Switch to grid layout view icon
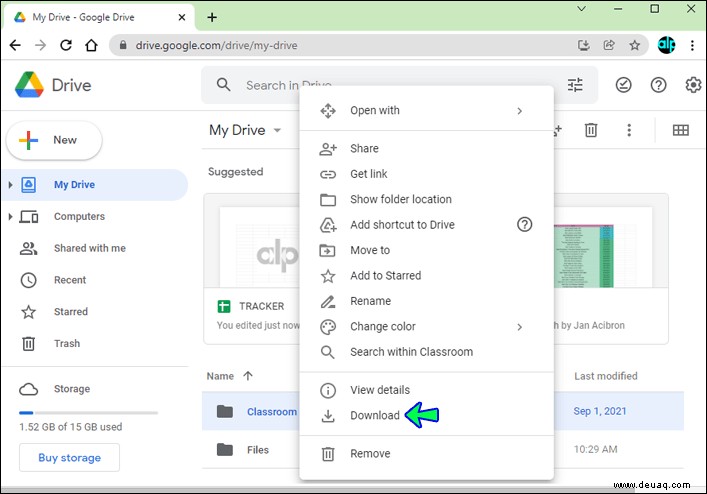Screen dimensions: 707x494 680,130
